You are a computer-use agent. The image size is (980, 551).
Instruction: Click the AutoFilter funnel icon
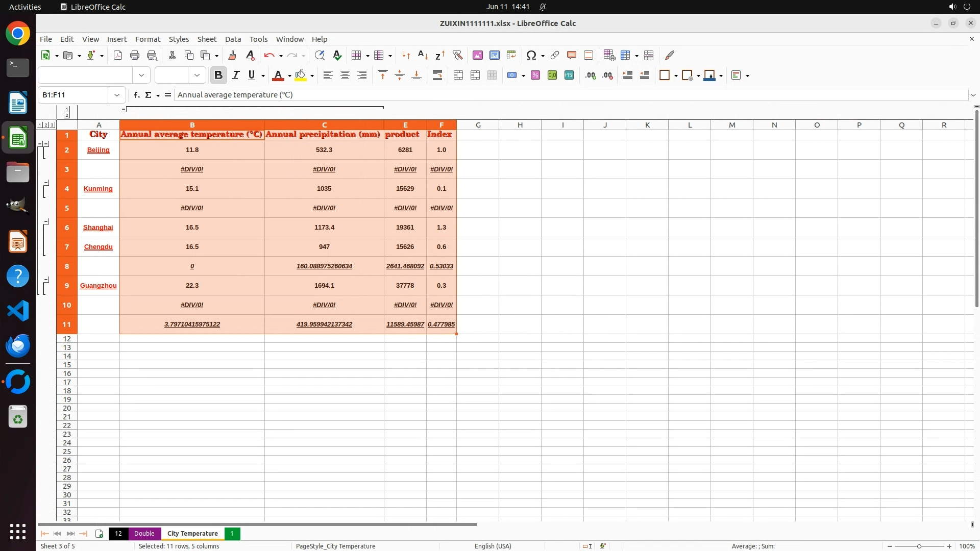[457, 55]
